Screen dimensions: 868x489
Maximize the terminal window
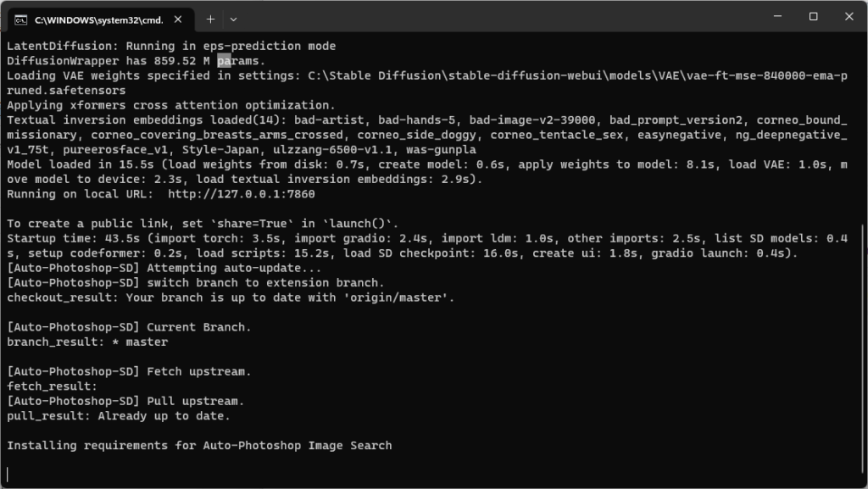pyautogui.click(x=813, y=17)
